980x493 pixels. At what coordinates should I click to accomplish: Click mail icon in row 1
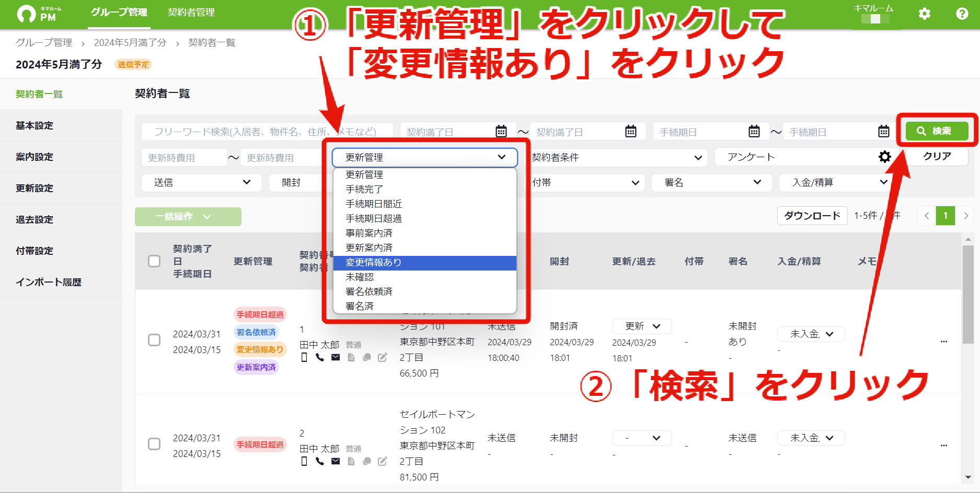(336, 358)
